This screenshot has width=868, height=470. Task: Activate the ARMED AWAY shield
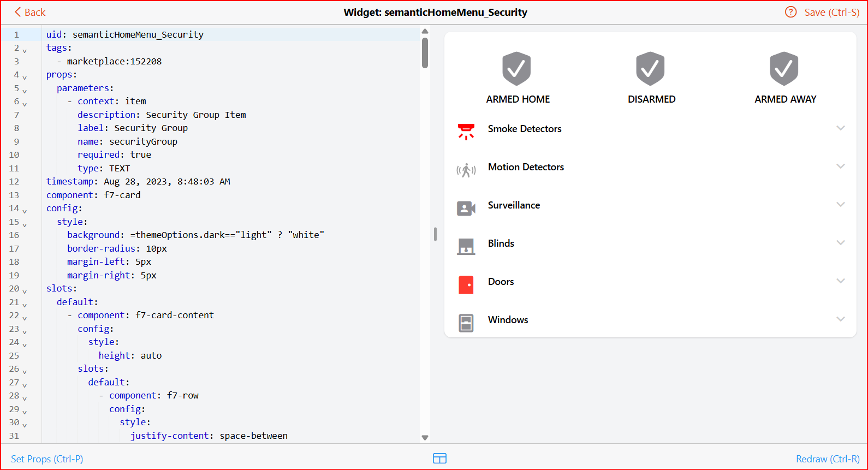[784, 69]
